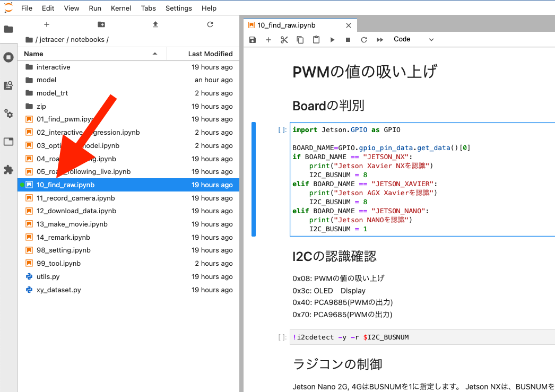
Task: Open the Property Inspector gears icon
Action: point(8,114)
